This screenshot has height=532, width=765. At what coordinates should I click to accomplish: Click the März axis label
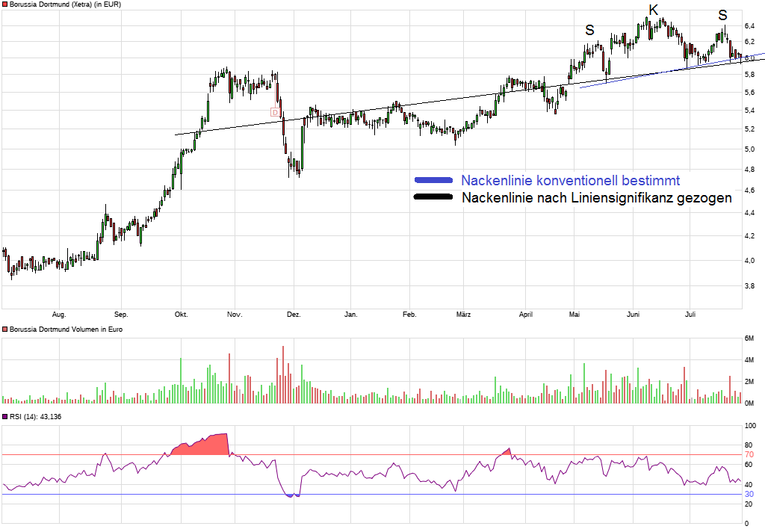pos(463,315)
